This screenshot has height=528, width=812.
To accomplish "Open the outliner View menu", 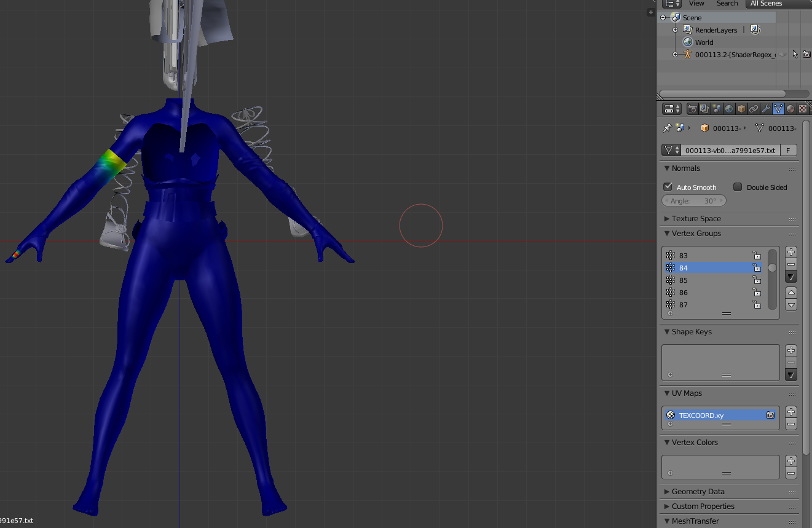I will pos(696,4).
